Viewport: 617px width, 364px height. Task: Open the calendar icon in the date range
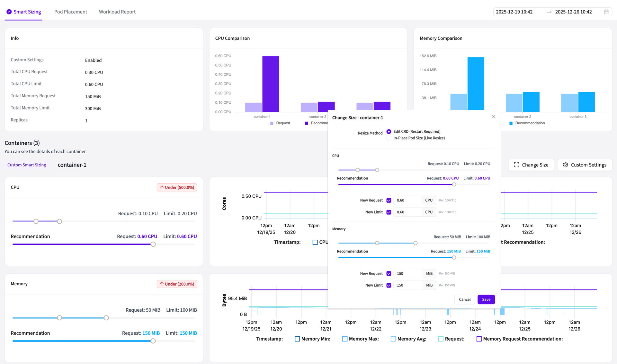click(606, 12)
